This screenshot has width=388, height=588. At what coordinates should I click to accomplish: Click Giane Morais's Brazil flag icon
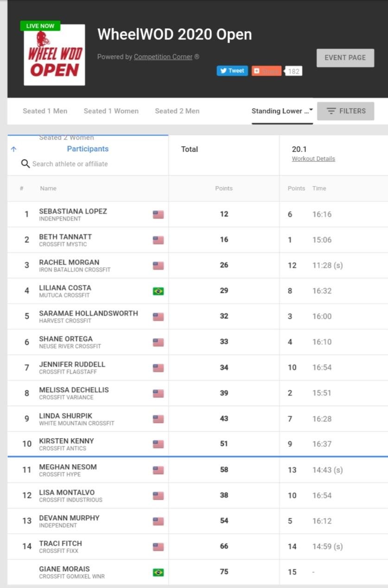pos(158,572)
